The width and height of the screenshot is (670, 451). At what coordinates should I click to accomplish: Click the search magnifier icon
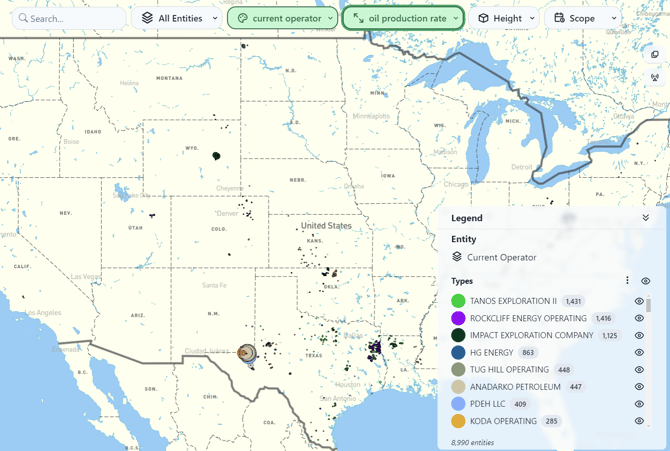pyautogui.click(x=23, y=18)
